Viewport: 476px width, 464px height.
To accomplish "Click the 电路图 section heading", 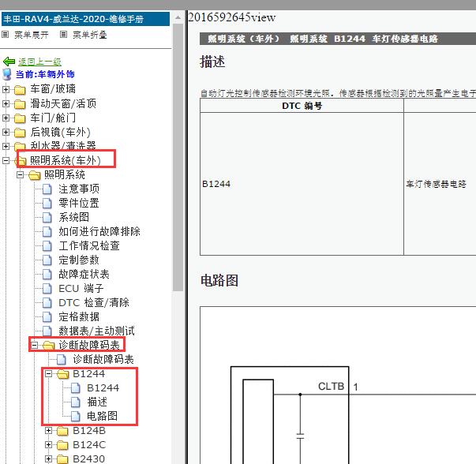I will tap(219, 280).
